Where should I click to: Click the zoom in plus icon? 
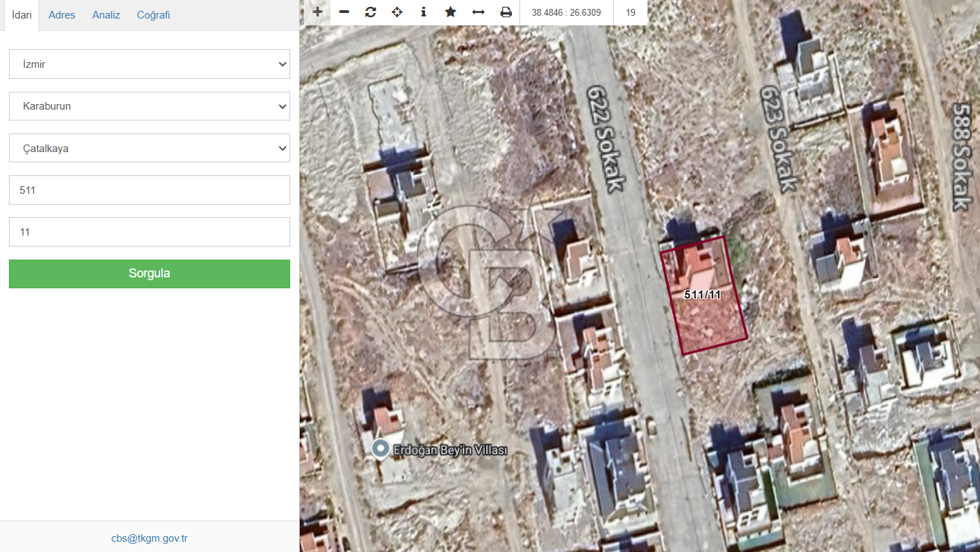click(x=318, y=12)
